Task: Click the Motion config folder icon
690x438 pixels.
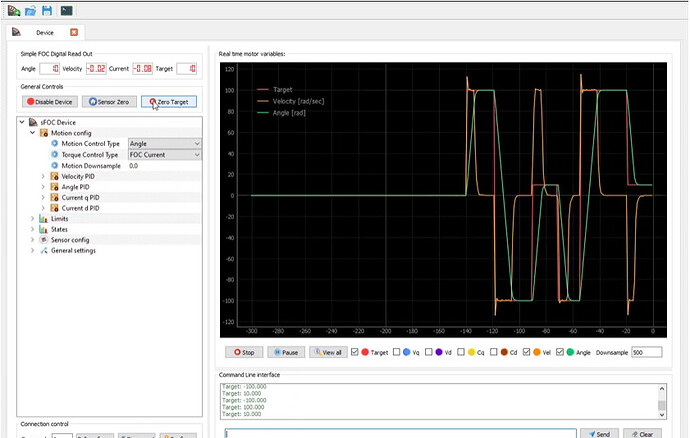Action: tap(44, 133)
